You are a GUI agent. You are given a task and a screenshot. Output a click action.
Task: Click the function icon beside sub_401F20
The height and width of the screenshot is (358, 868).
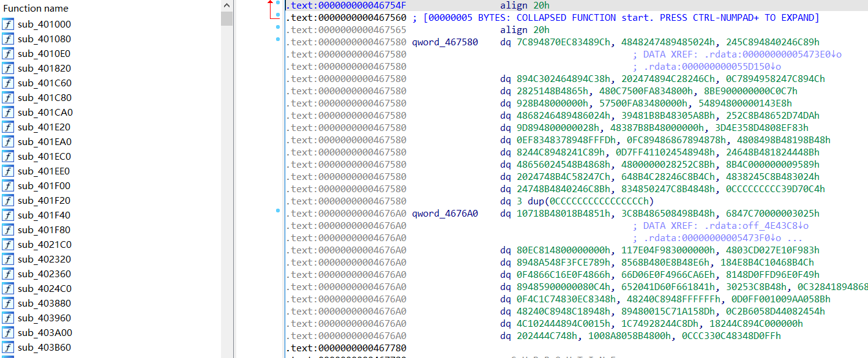point(9,201)
